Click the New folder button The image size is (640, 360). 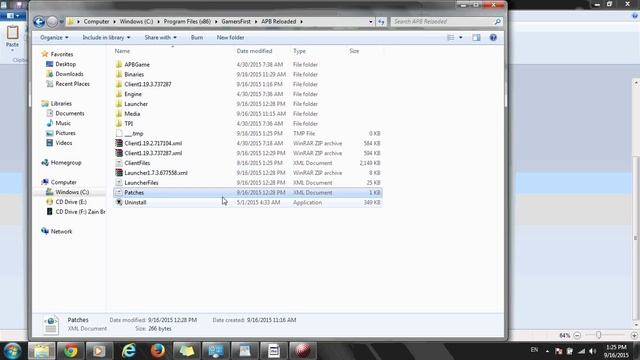tap(230, 38)
